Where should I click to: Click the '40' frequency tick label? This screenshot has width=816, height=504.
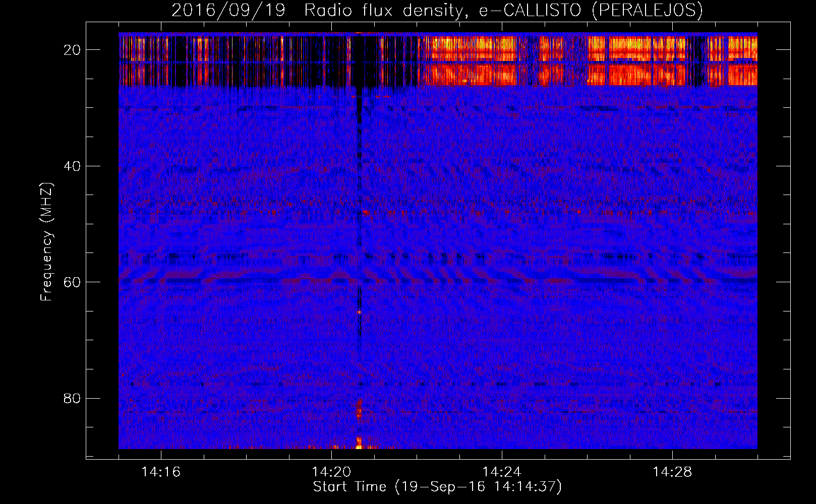73,166
